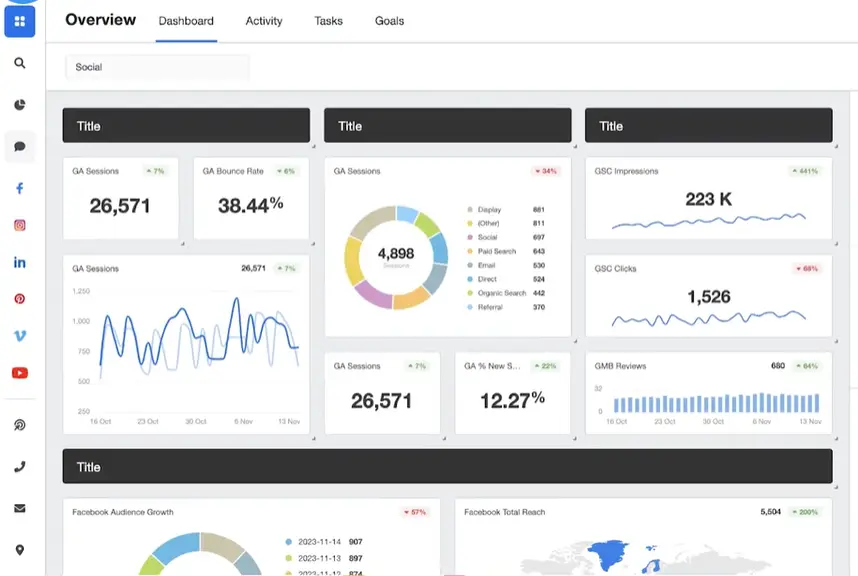This screenshot has width=858, height=576.
Task: Select the GA Bounce Rate 38.44% widget
Action: point(251,199)
